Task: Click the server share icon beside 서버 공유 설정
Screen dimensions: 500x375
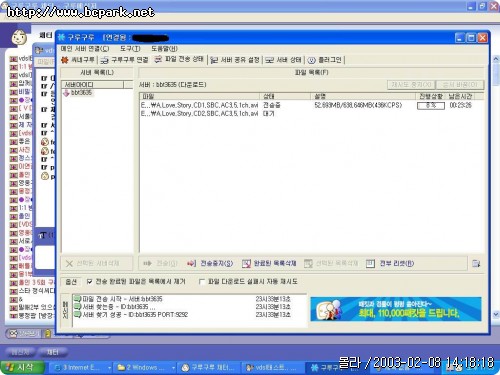Action: coord(214,60)
